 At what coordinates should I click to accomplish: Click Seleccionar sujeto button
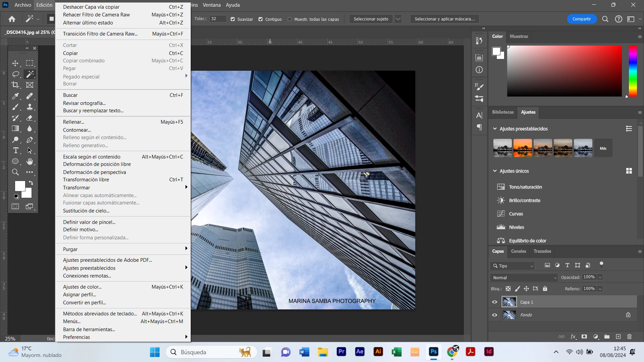pyautogui.click(x=371, y=19)
